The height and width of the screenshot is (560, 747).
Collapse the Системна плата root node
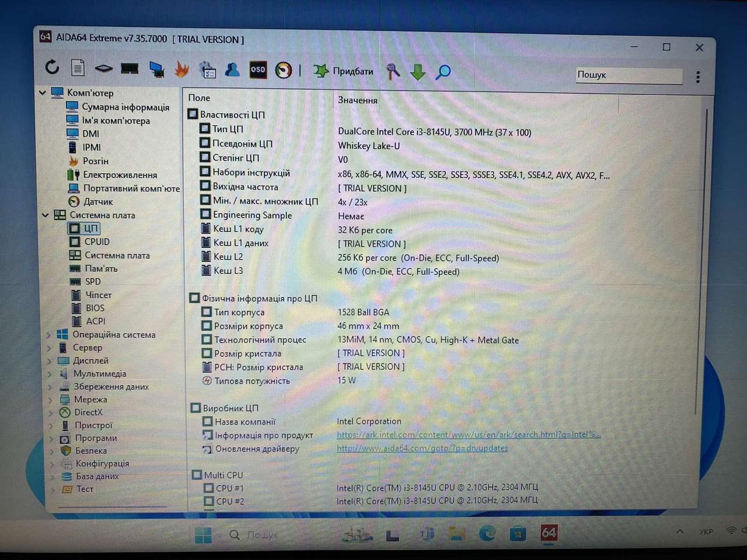pyautogui.click(x=45, y=215)
